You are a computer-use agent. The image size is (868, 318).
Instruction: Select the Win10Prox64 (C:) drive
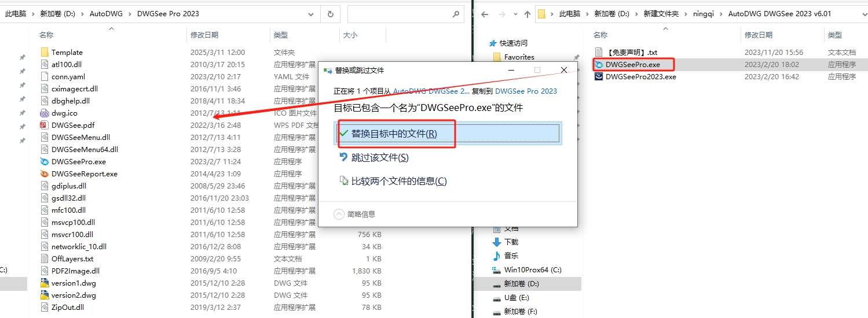(527, 269)
